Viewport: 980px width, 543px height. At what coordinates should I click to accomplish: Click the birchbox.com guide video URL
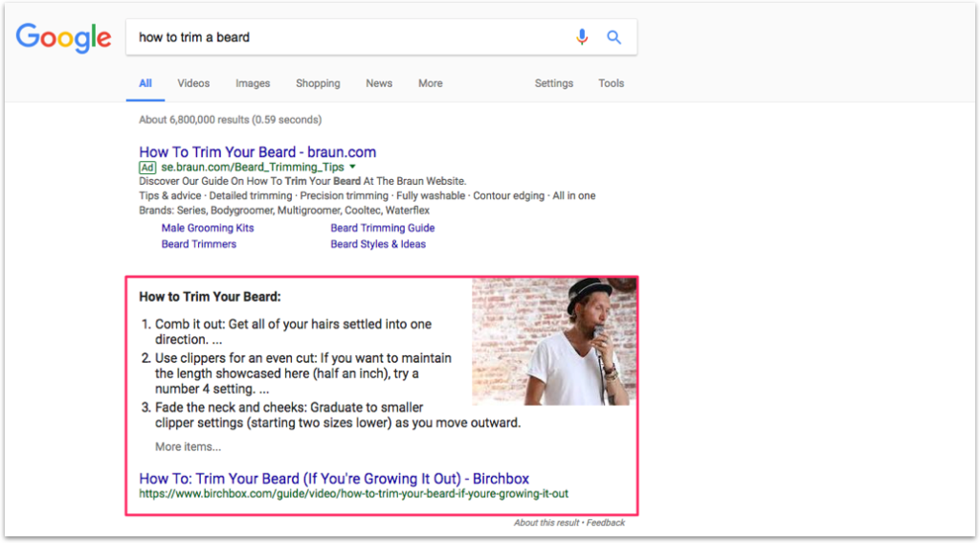(x=354, y=493)
